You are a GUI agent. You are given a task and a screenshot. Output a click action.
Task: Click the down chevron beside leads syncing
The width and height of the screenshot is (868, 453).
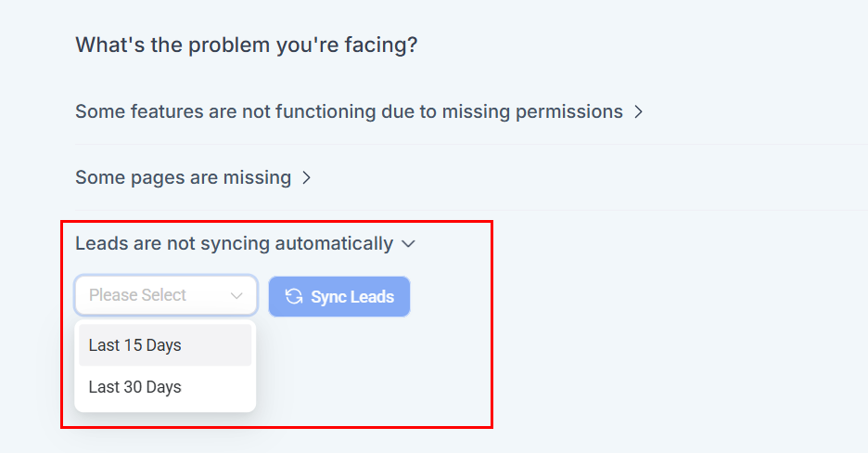[408, 244]
